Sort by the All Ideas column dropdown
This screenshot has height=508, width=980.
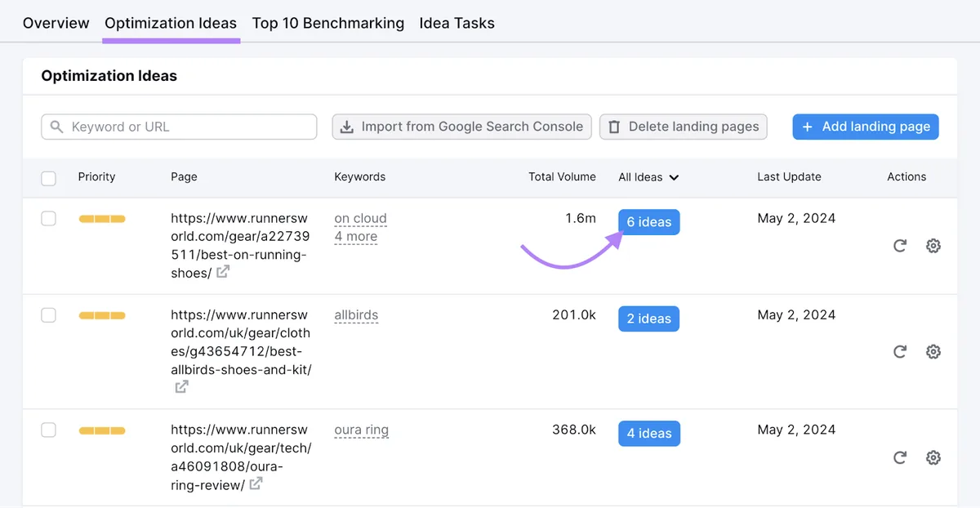(649, 176)
